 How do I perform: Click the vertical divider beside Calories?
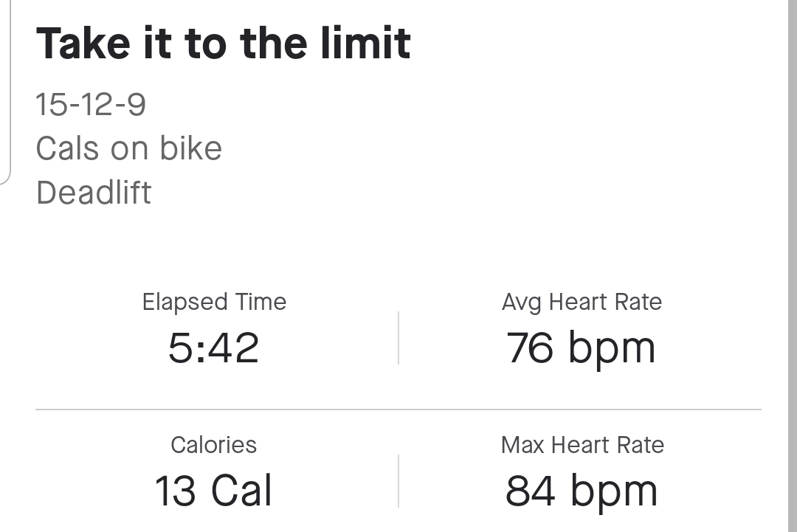398,480
